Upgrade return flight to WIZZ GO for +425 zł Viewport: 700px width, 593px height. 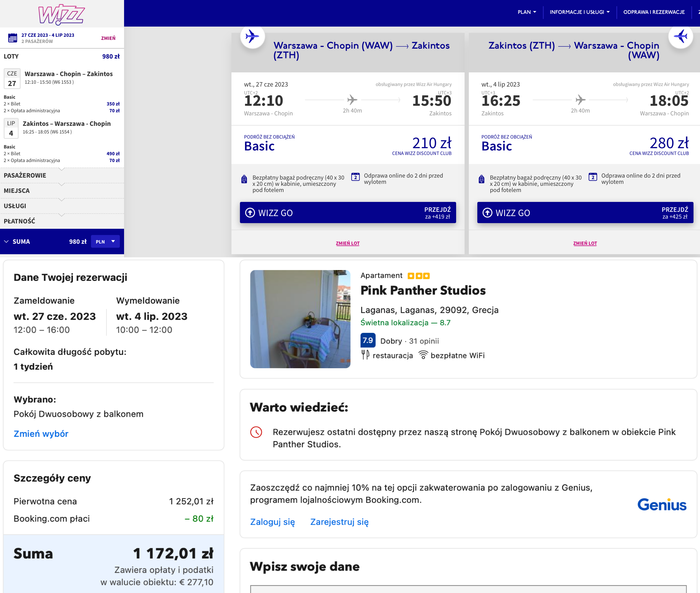click(x=585, y=212)
